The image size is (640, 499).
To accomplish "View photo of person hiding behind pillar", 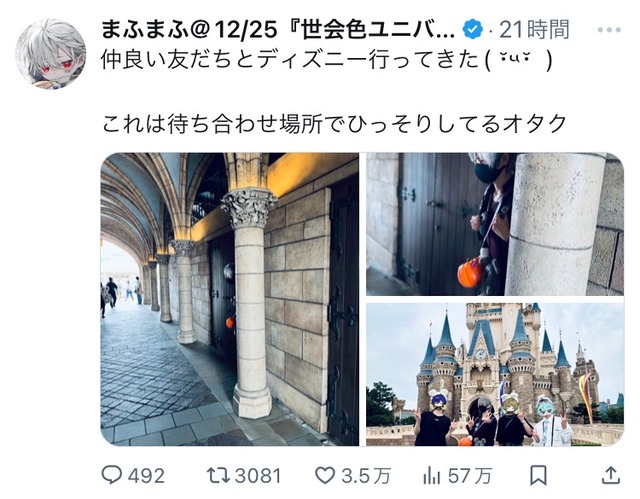I will pos(495,224).
